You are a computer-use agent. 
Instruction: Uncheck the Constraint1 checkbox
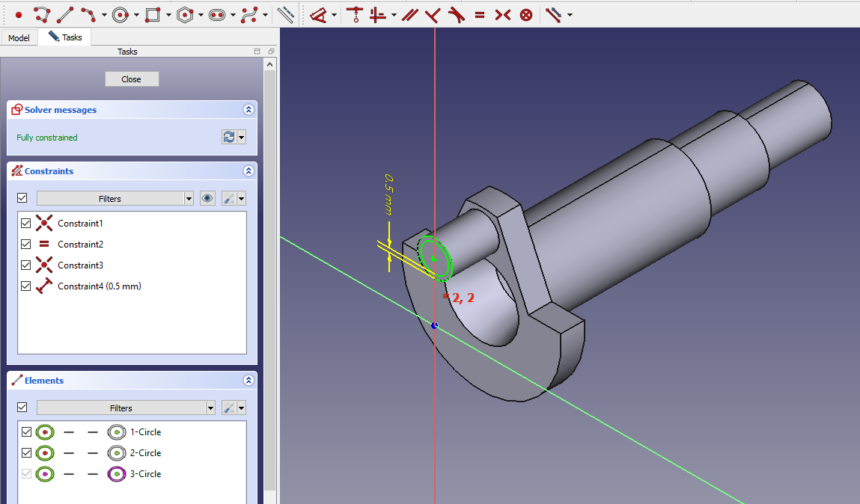pyautogui.click(x=26, y=224)
